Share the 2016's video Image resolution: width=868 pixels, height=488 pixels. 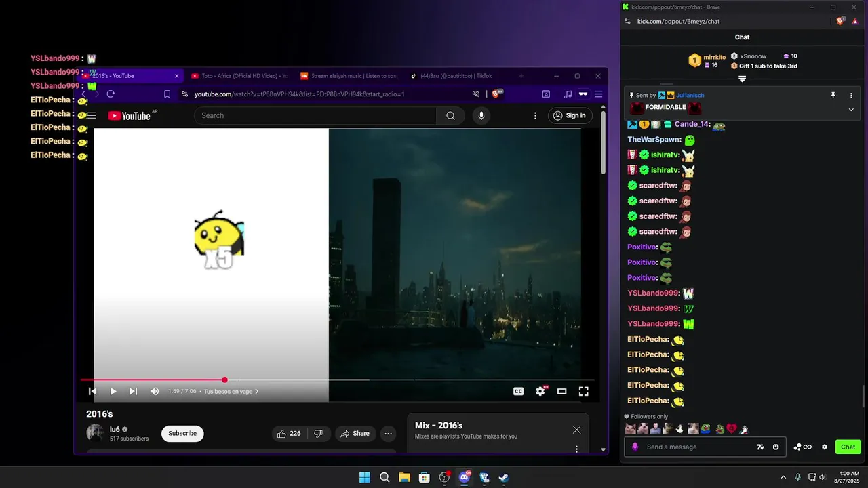pos(355,433)
